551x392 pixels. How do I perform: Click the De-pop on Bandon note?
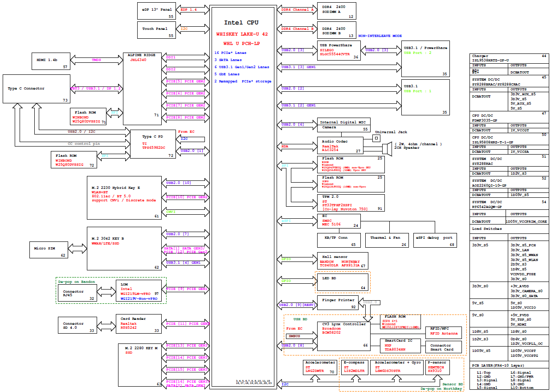77,281
